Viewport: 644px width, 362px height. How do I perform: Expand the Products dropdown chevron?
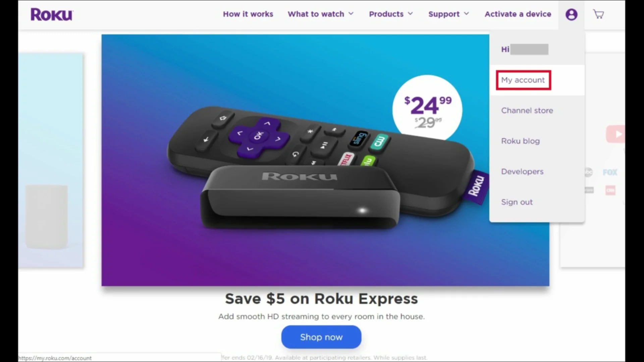click(x=410, y=14)
